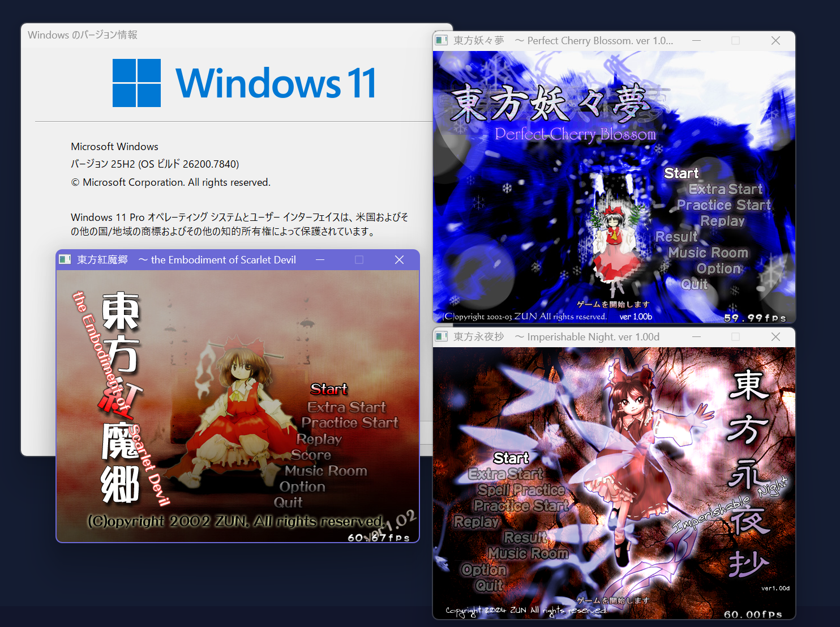Screen dimensions: 840x627
Task: Select Spell Practice in Imperishable Night
Action: coord(521,490)
